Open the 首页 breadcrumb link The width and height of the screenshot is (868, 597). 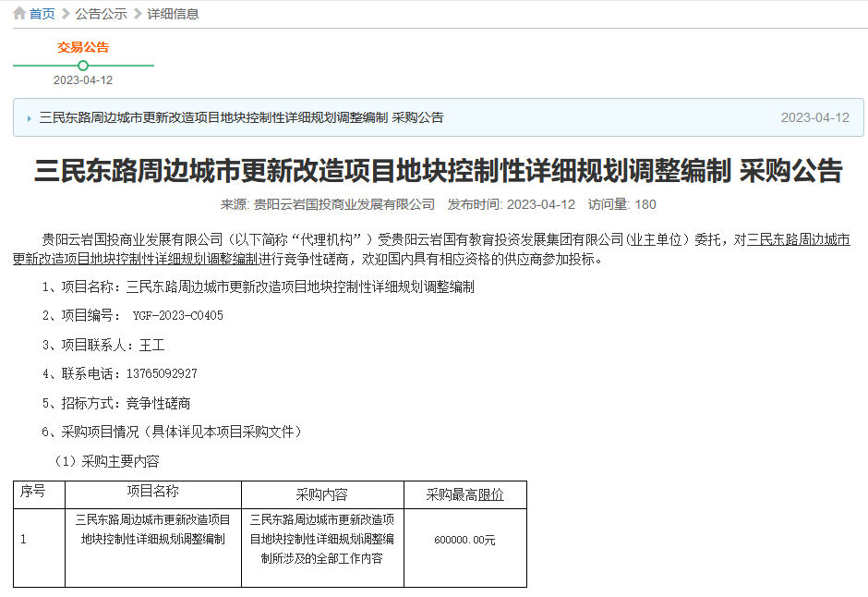tap(42, 14)
